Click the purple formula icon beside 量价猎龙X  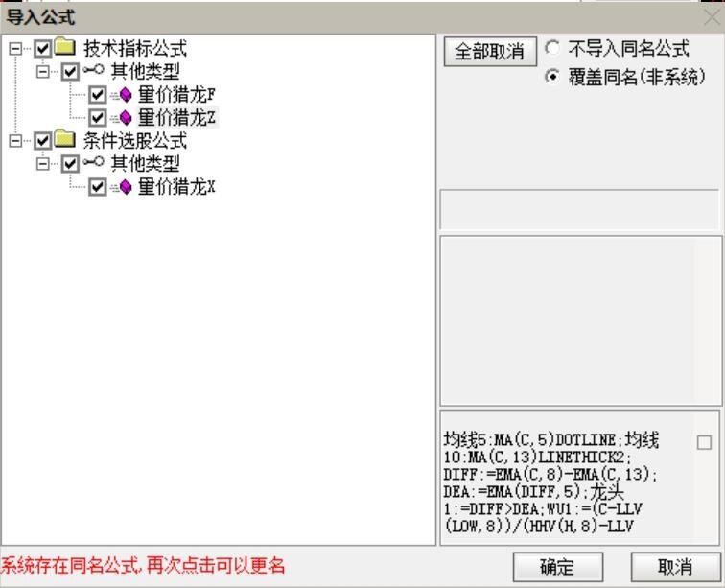coord(126,187)
